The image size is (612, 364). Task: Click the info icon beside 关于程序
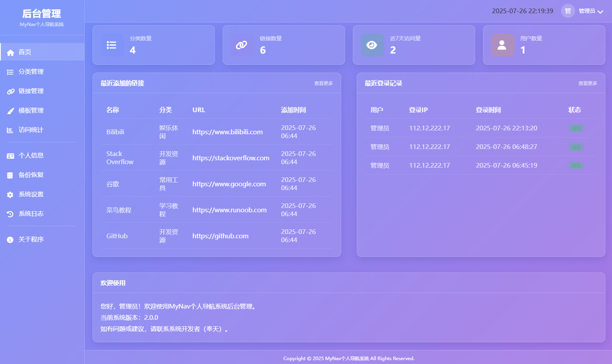tap(10, 239)
